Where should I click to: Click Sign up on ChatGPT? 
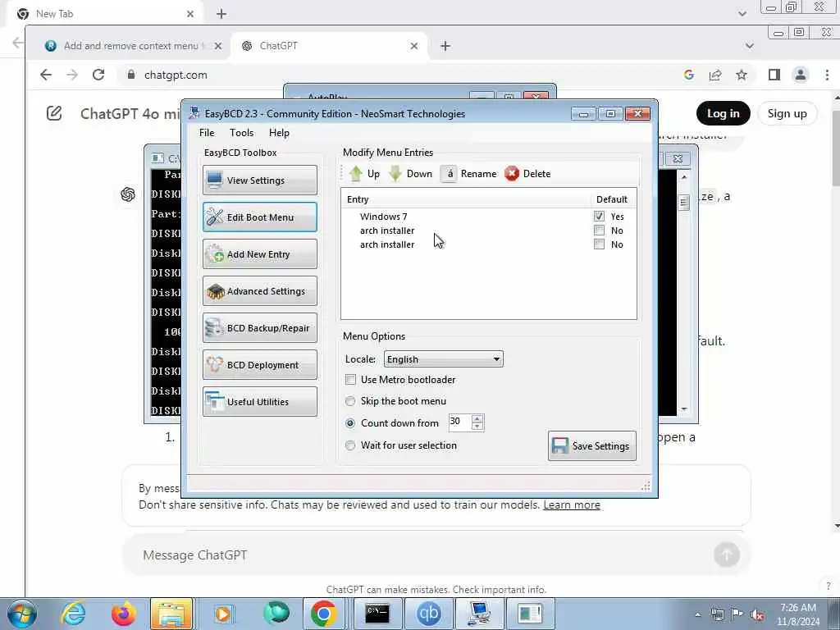coord(787,113)
